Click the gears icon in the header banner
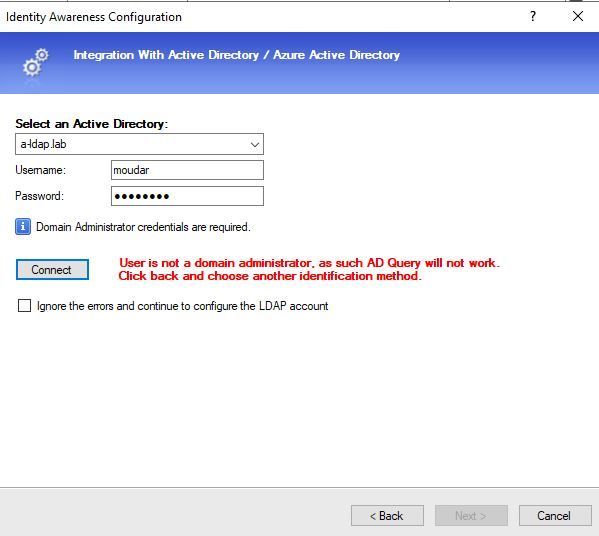599x536 pixels. coord(36,62)
